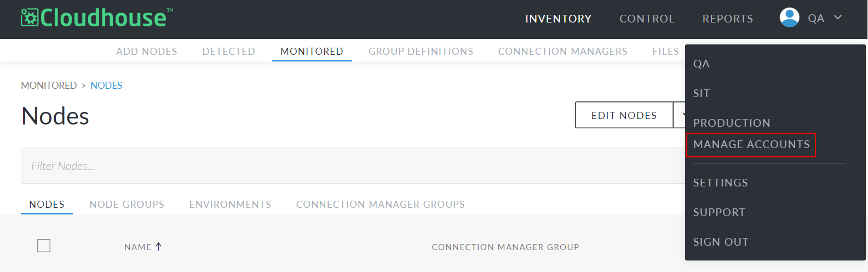
Task: Click the Name ascending sort arrow
Action: click(x=158, y=246)
